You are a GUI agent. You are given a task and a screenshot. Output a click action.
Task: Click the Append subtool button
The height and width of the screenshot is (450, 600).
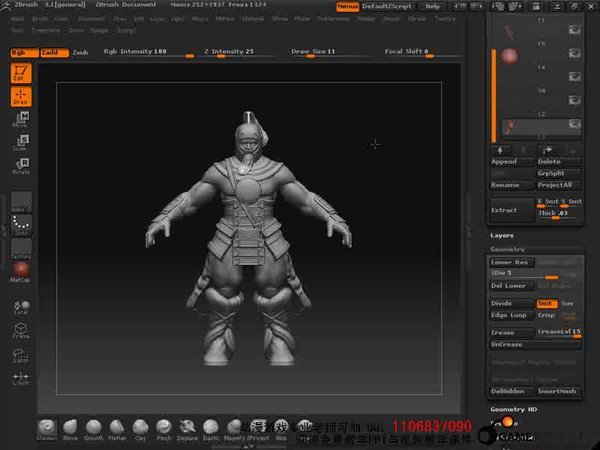[505, 161]
